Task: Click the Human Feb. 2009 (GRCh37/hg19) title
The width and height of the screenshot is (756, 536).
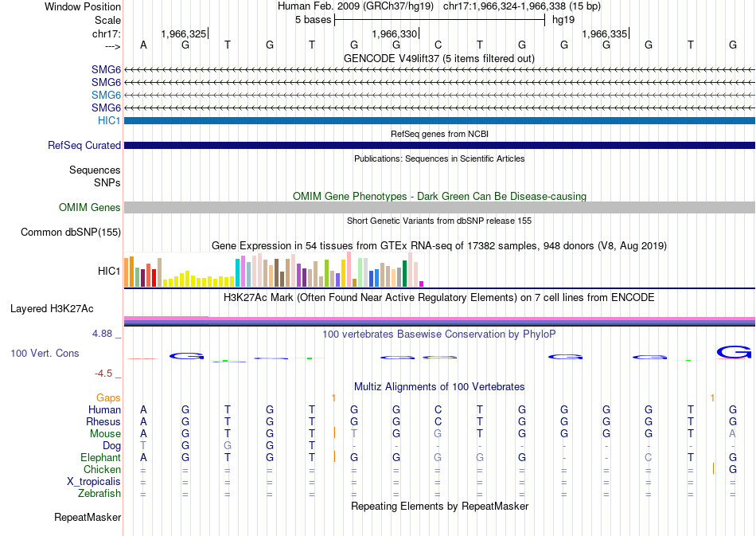Action: click(356, 6)
